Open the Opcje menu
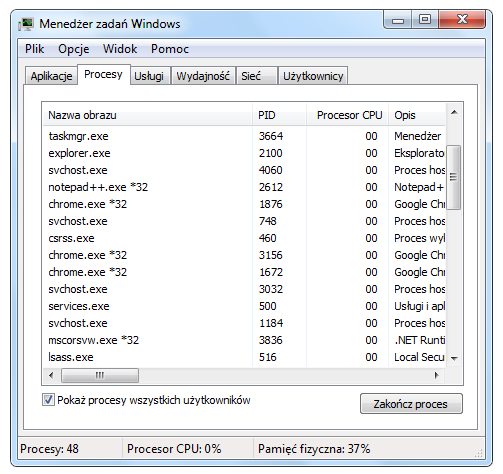The image size is (503, 474). coord(74,49)
